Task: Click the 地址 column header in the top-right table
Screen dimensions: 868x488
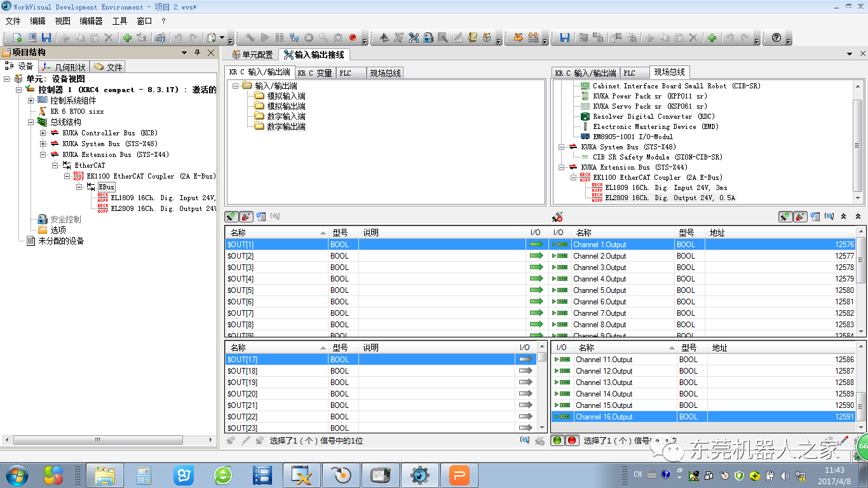Action: click(780, 233)
